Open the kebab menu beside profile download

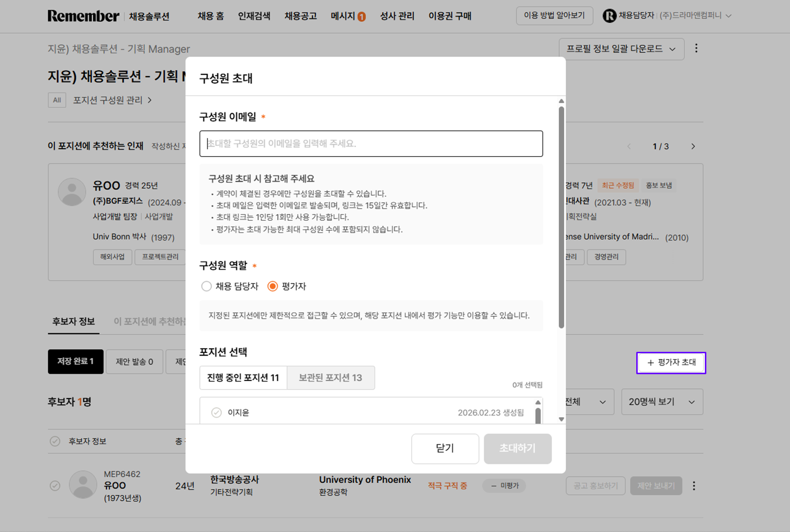click(696, 49)
